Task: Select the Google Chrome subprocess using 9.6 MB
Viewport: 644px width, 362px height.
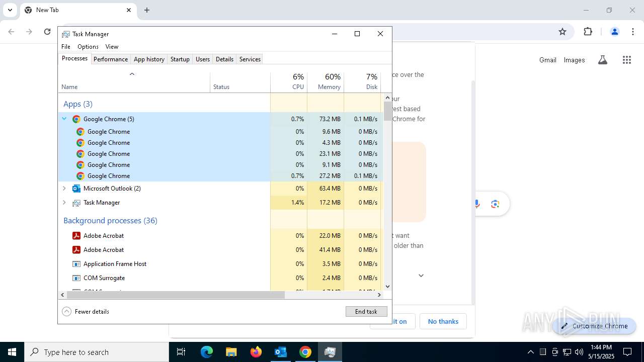Action: (220, 132)
